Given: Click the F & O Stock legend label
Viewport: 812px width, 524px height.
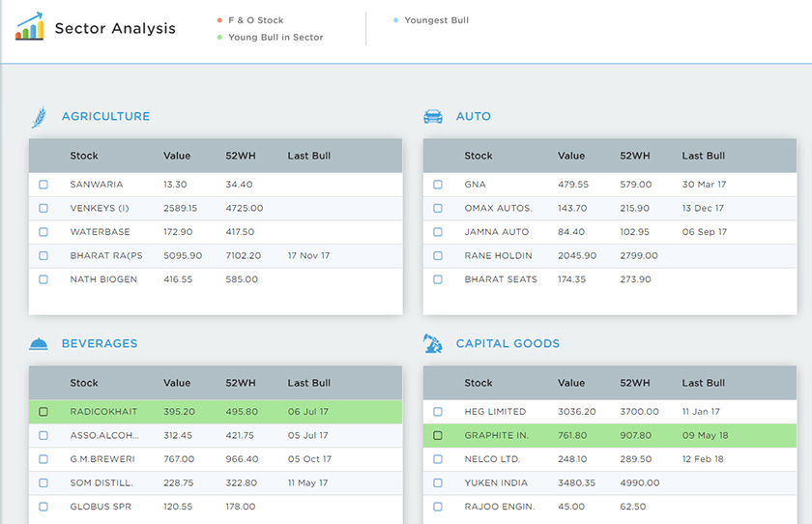Looking at the screenshot, I should click(x=256, y=20).
